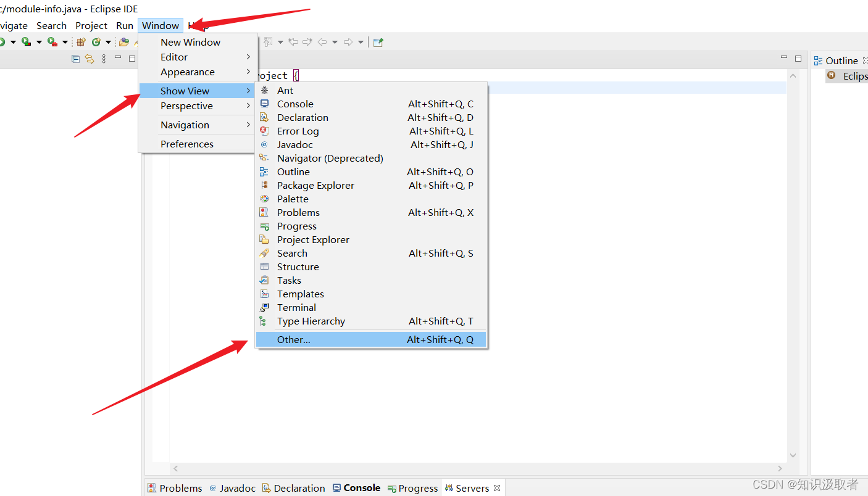Click the Back navigation arrow in toolbar
Image resolution: width=868 pixels, height=496 pixels.
[322, 42]
